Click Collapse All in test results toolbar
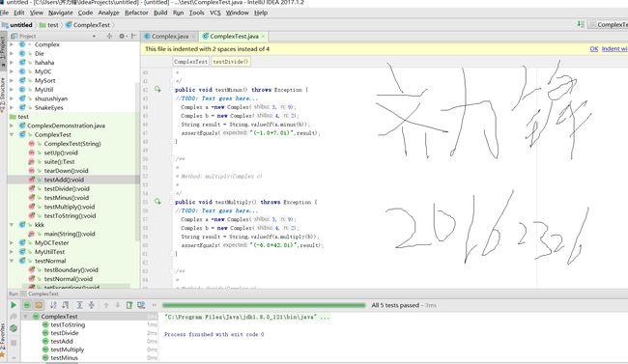628x364 pixels. click(92, 305)
